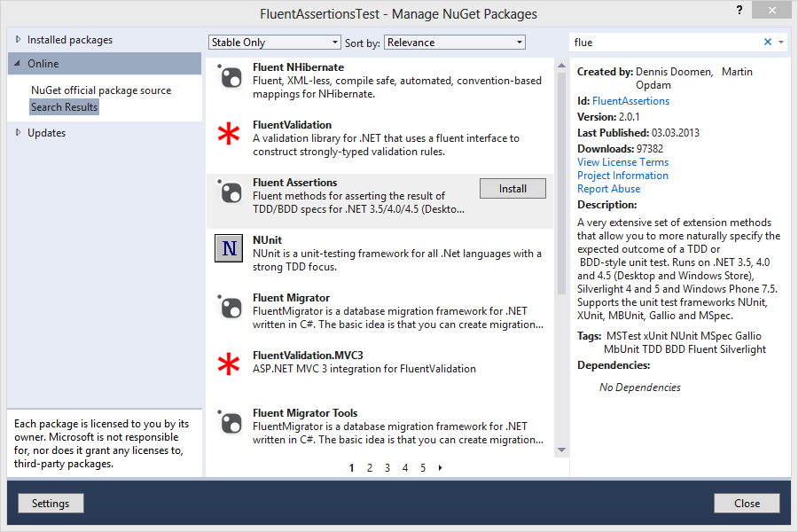Open the Sort by Relevance dropdown
The width and height of the screenshot is (798, 532).
click(x=454, y=43)
